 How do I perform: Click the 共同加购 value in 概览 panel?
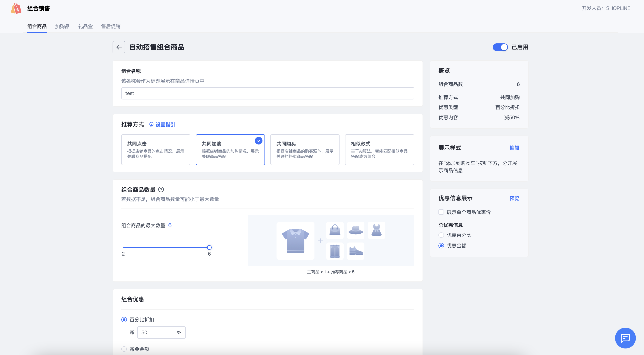(x=510, y=97)
